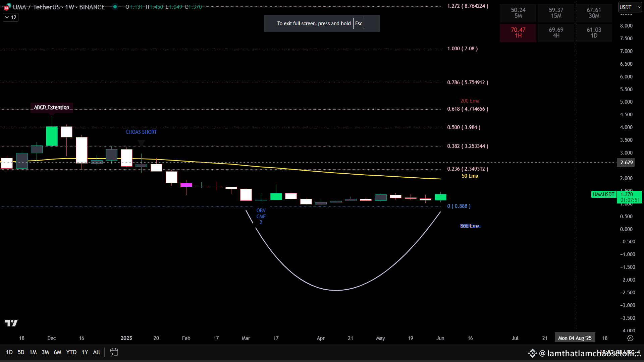Click the 1D cell 61.03

click(594, 33)
